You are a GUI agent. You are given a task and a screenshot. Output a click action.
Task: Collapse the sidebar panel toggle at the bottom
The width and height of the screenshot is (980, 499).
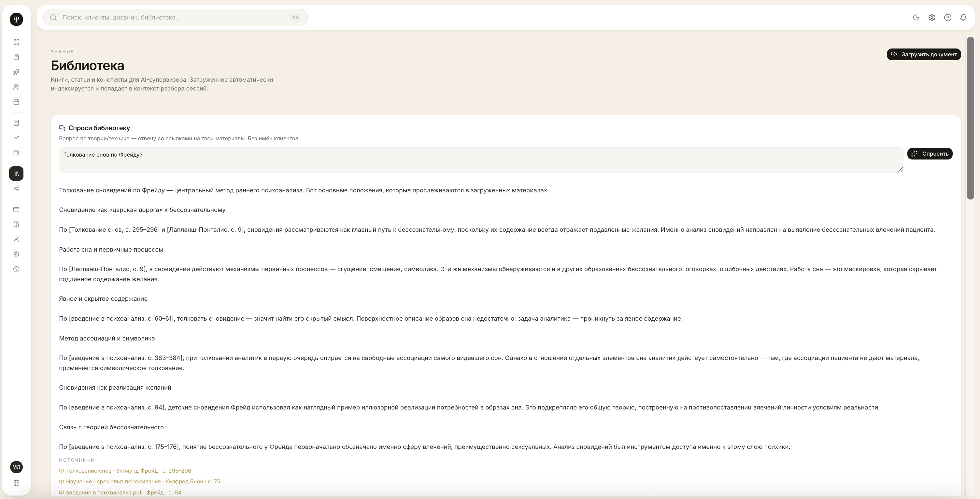point(16,483)
